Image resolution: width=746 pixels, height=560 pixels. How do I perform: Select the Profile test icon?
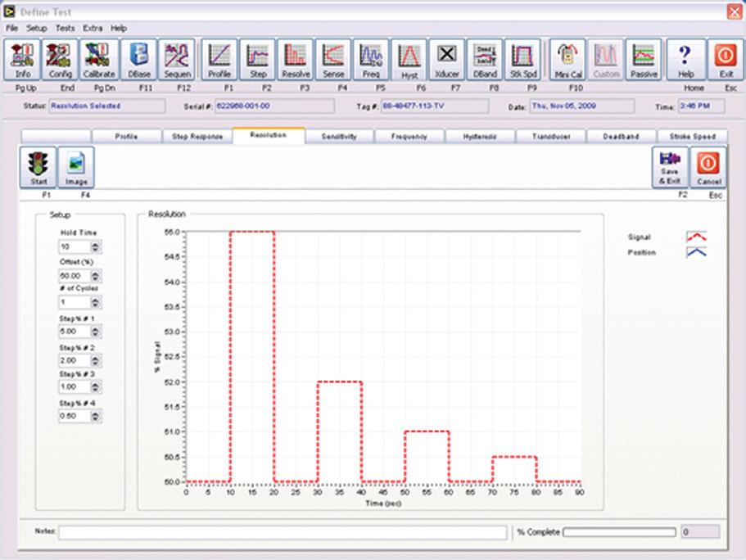(219, 60)
